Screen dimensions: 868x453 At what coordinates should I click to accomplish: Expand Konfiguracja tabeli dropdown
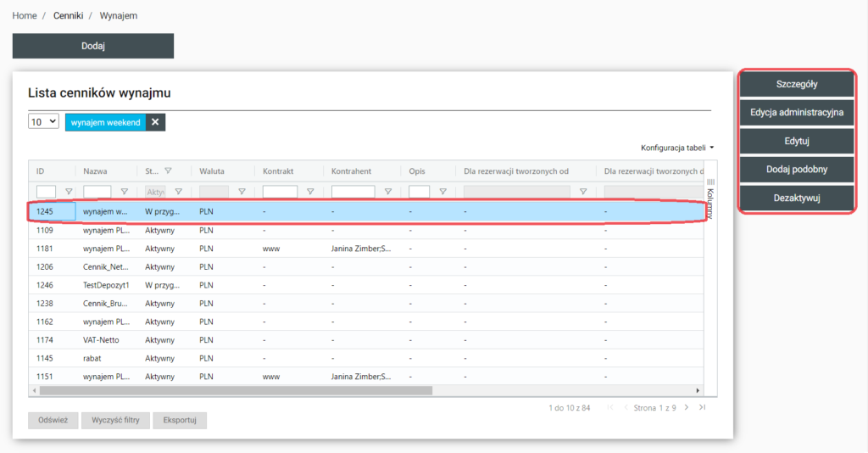(x=677, y=148)
